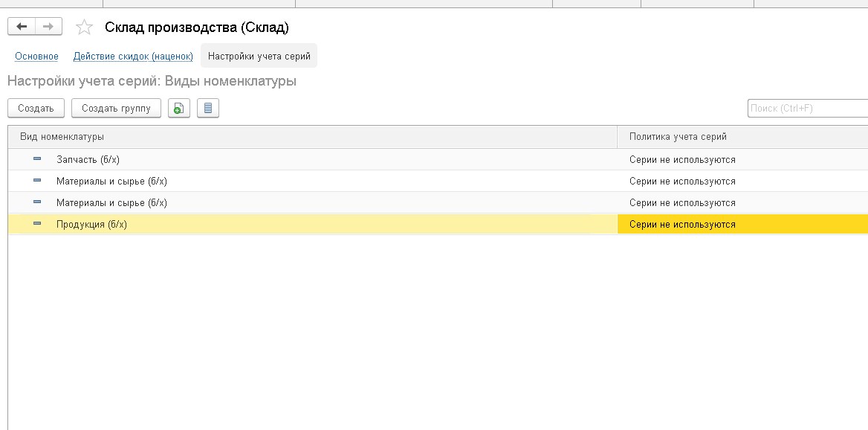The width and height of the screenshot is (868, 430).
Task: Click the Создать группу button
Action: (x=116, y=108)
